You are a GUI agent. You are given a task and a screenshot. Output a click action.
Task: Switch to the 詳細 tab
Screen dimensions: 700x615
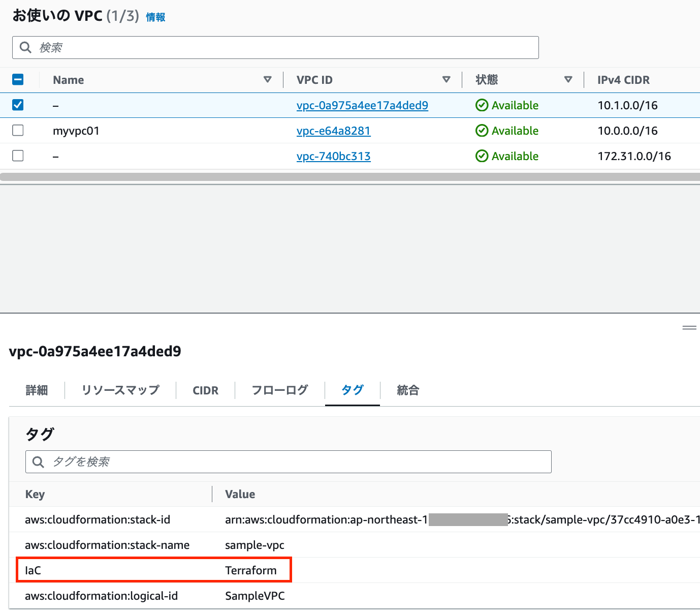point(37,390)
